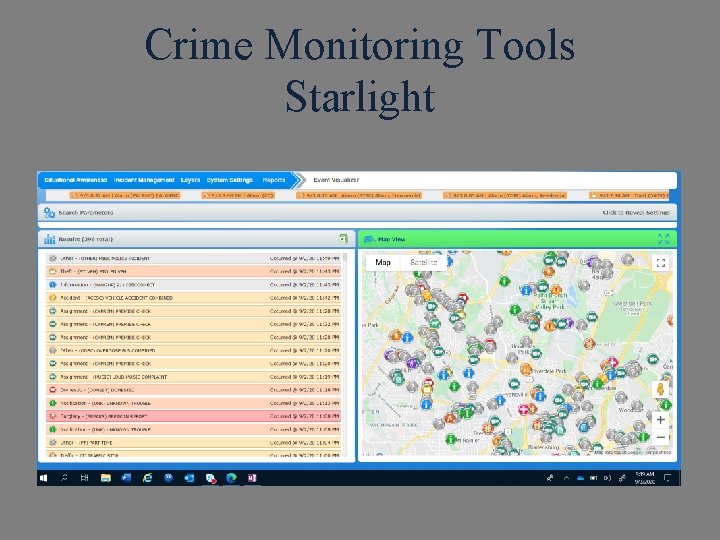Click the 'MICHIGAN PARK' label on the map

pyautogui.click(x=394, y=425)
